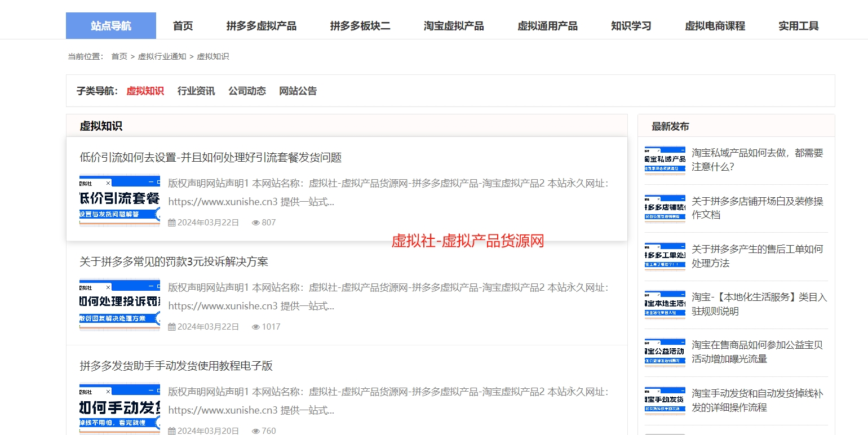Open the 首页 homepage menu item

182,25
